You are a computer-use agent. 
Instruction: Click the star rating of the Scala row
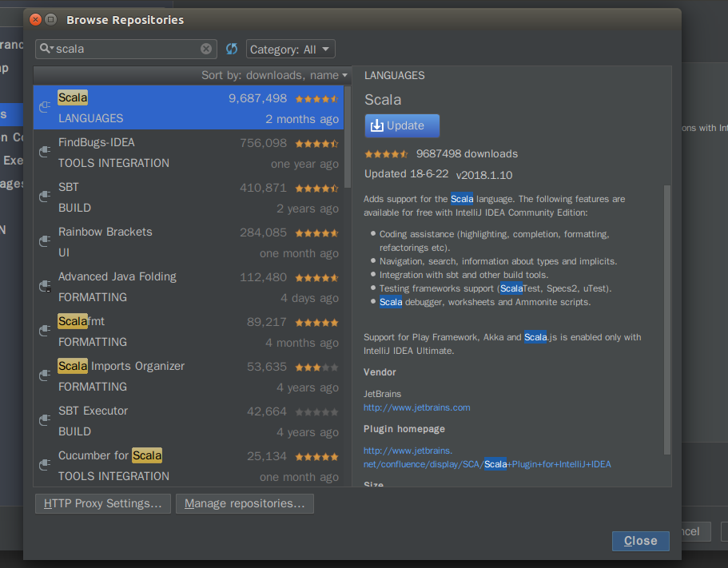point(316,99)
